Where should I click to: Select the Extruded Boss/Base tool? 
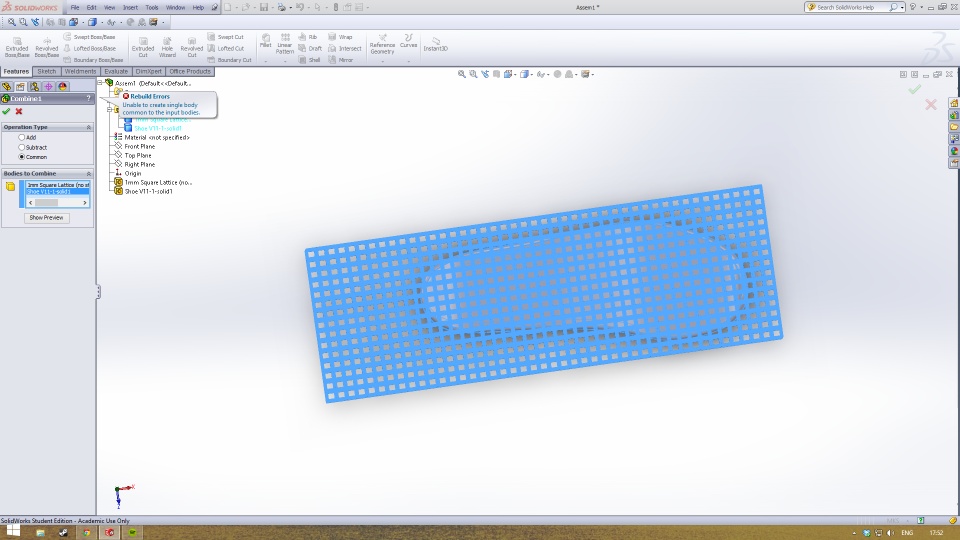tap(17, 47)
